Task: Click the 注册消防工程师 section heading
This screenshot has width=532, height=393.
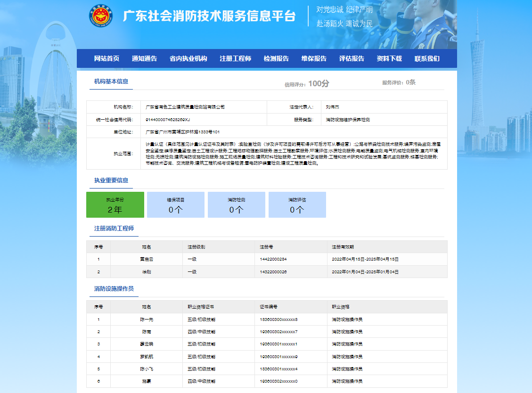Action: coord(114,229)
